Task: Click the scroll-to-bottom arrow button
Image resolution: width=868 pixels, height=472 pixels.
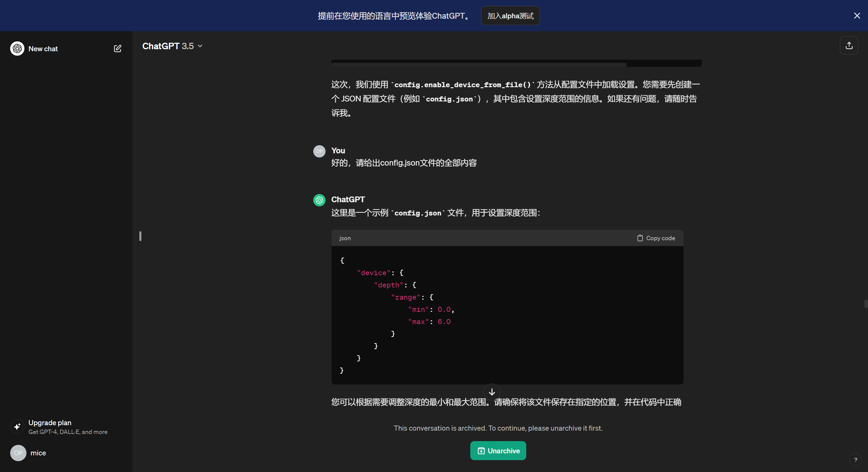Action: [492, 392]
